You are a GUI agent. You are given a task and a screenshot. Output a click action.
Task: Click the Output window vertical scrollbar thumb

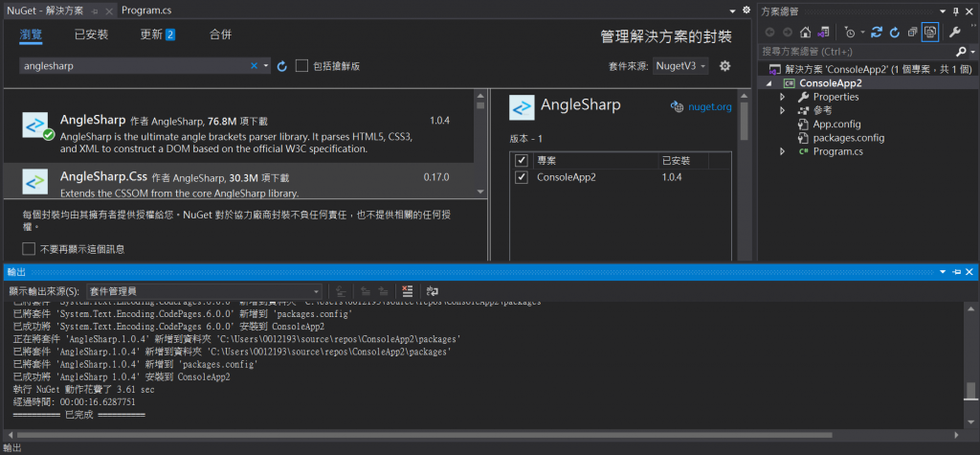point(969,391)
